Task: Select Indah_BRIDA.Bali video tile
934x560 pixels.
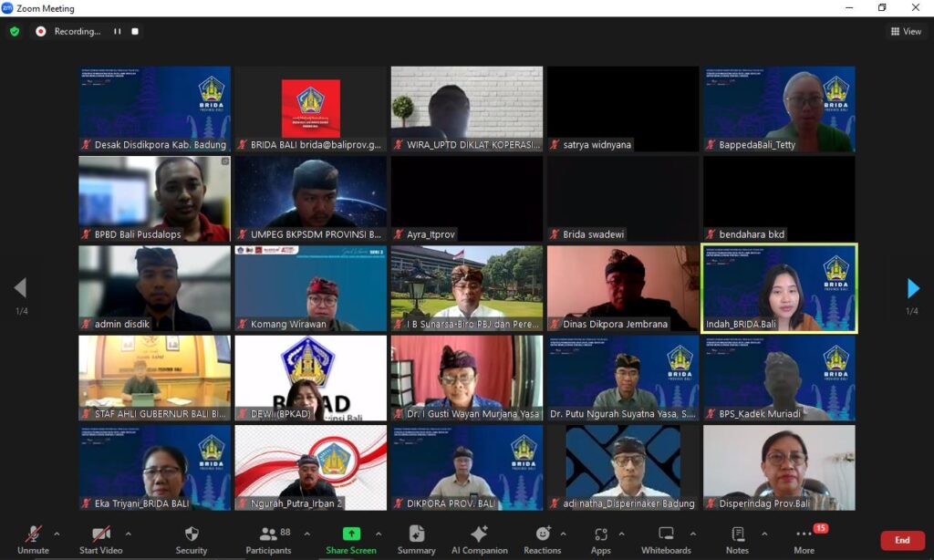Action: [779, 288]
